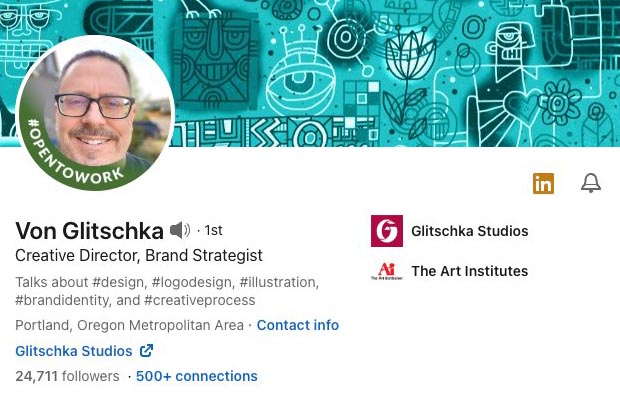Click the external link arrow icon
The image size is (620, 402).
coord(146,351)
